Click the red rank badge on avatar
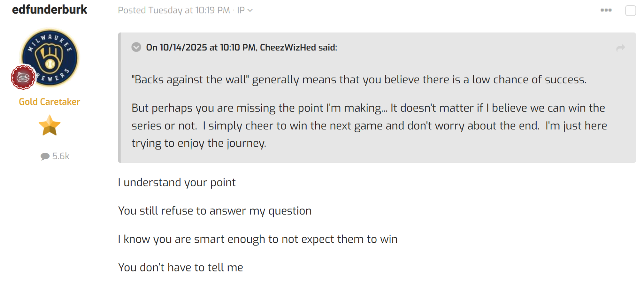Viewport: 644px width, 289px height. coord(23,77)
